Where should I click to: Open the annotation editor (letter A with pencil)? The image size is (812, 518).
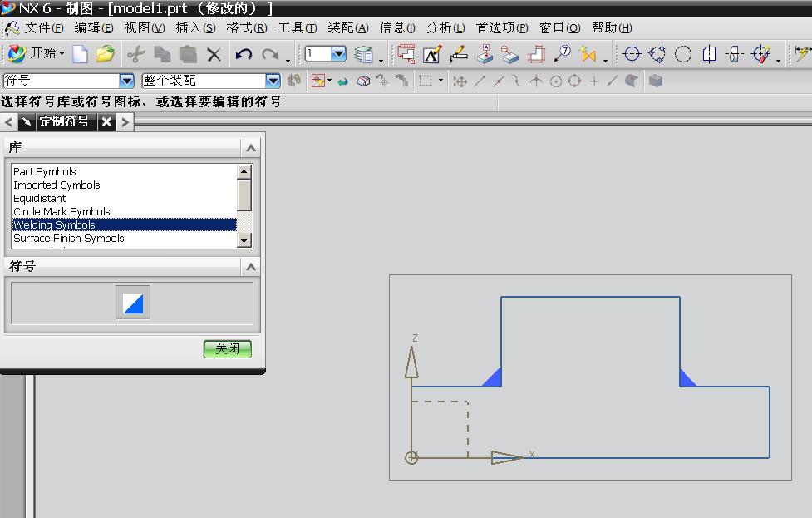pyautogui.click(x=432, y=54)
